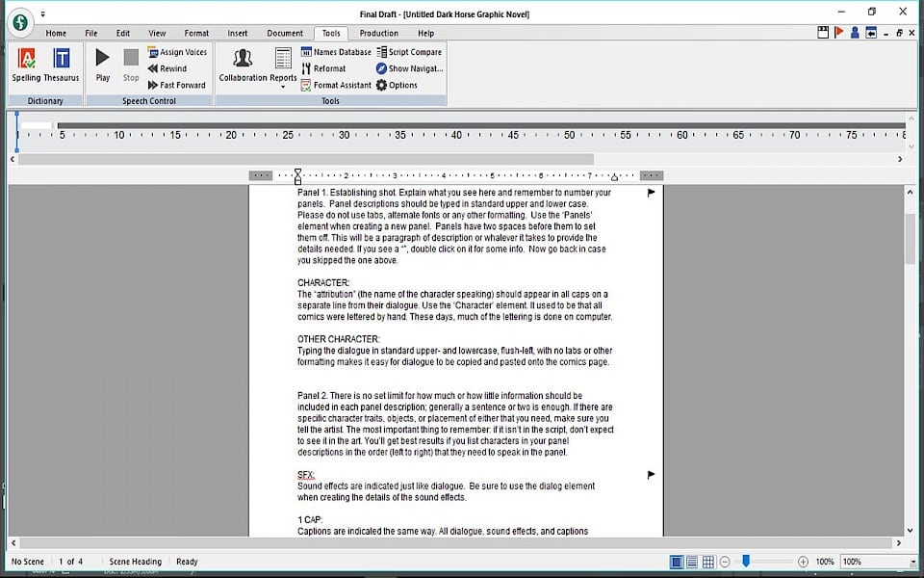Open the Names Database
Screen dimensions: 924x578
click(x=336, y=52)
